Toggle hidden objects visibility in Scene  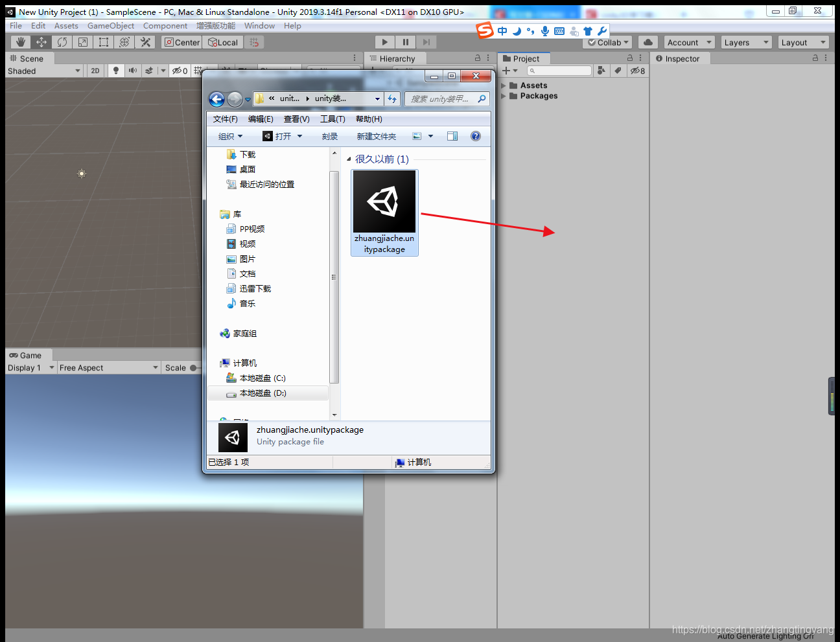pyautogui.click(x=180, y=71)
